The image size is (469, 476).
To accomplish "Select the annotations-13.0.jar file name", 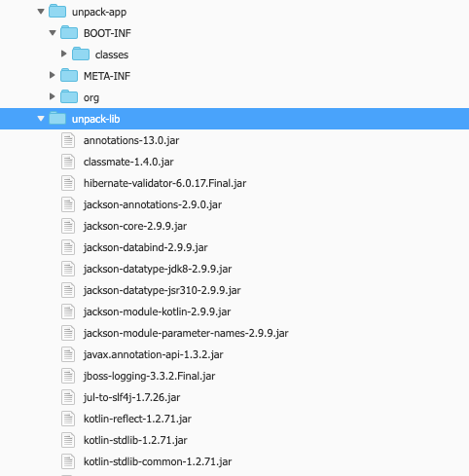I will tap(131, 140).
